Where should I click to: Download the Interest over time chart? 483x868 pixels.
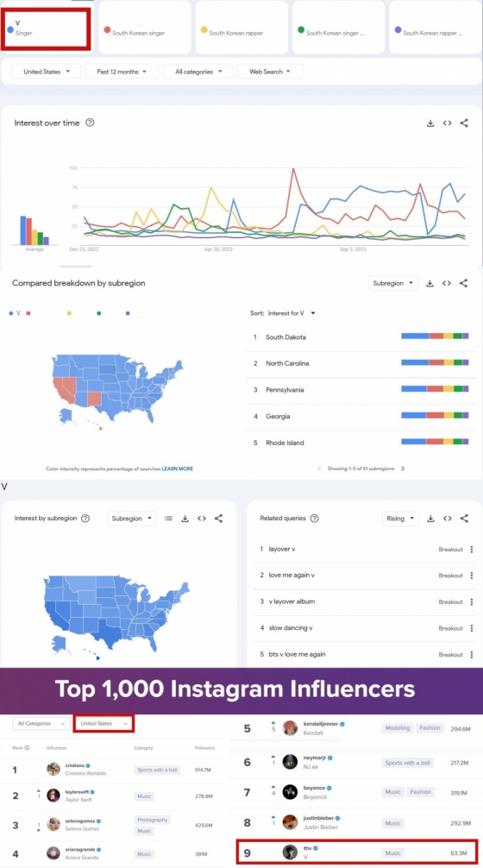430,123
